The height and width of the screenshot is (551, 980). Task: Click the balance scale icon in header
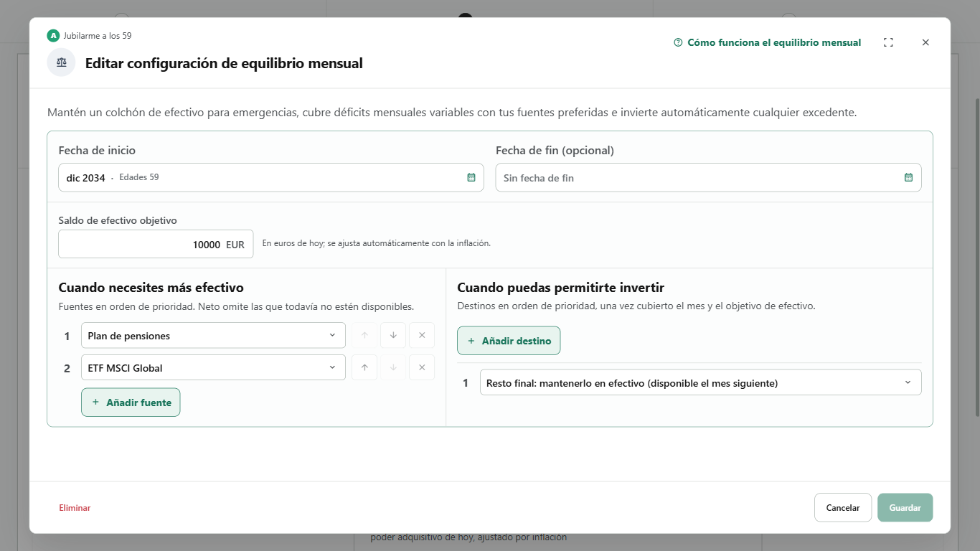point(61,62)
